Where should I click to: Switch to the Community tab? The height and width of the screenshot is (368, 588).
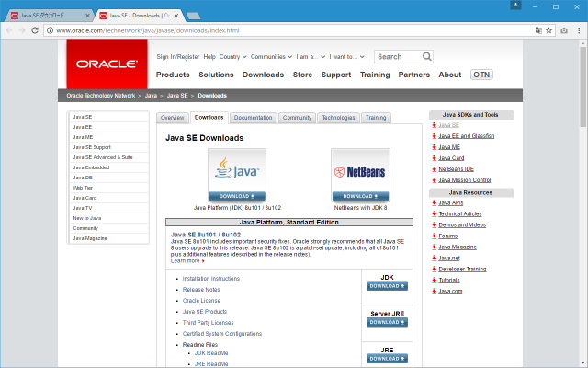[297, 118]
